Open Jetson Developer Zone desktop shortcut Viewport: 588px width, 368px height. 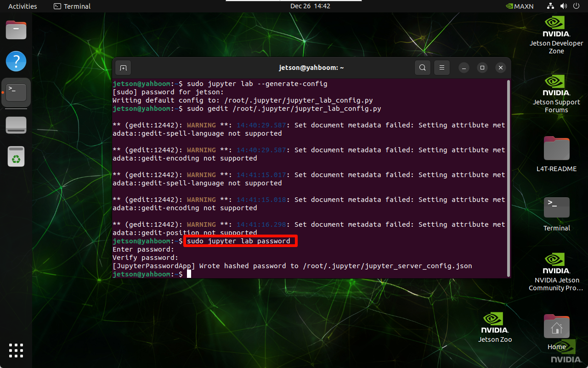tap(556, 35)
